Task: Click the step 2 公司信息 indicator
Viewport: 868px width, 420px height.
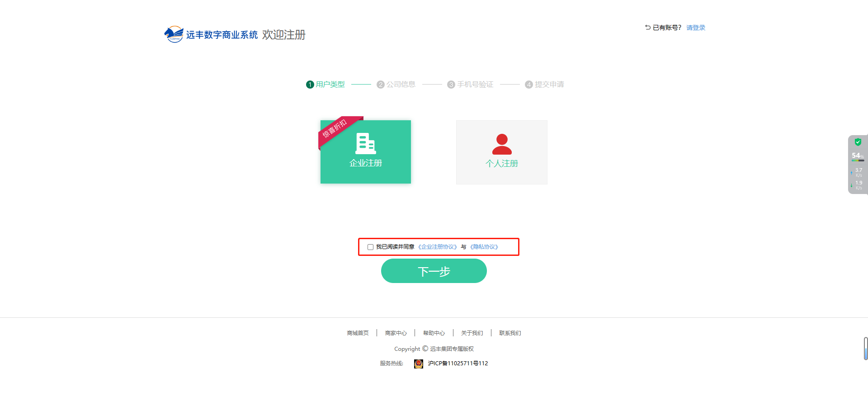Action: pyautogui.click(x=396, y=85)
